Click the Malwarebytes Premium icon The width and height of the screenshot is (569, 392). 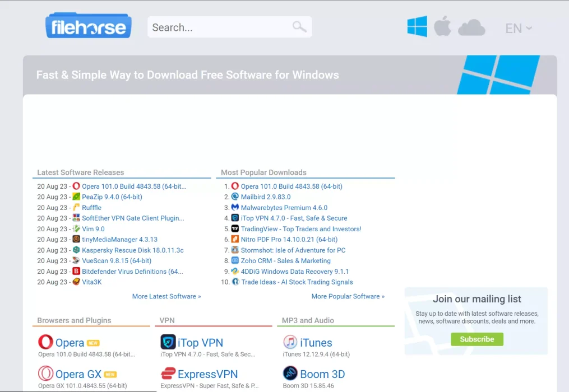[x=235, y=207]
